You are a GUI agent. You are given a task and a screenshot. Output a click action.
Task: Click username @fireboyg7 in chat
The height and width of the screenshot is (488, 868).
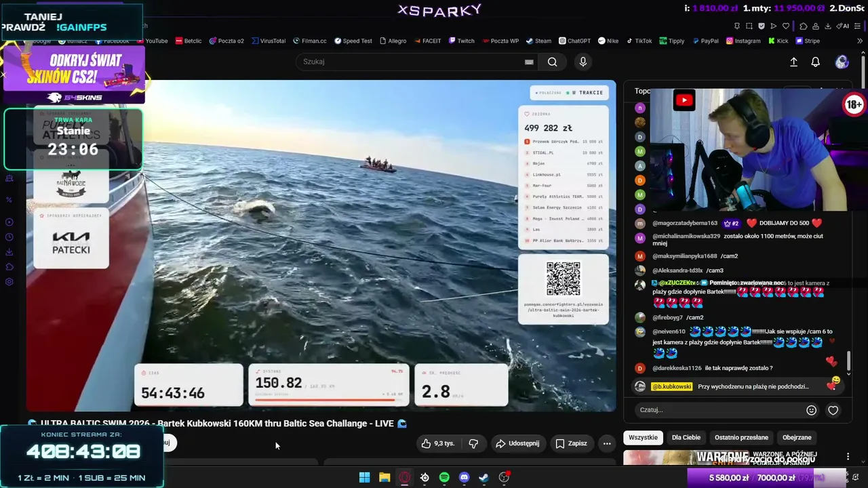[x=667, y=317]
